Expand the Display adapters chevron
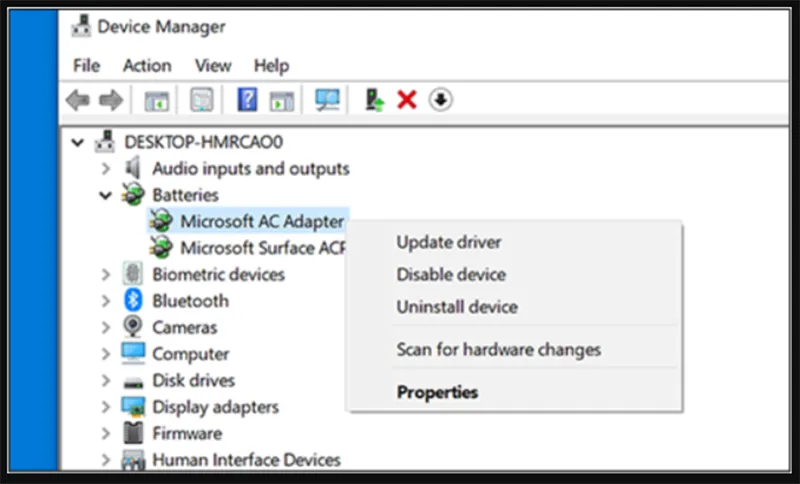The height and width of the screenshot is (484, 800). pyautogui.click(x=106, y=407)
